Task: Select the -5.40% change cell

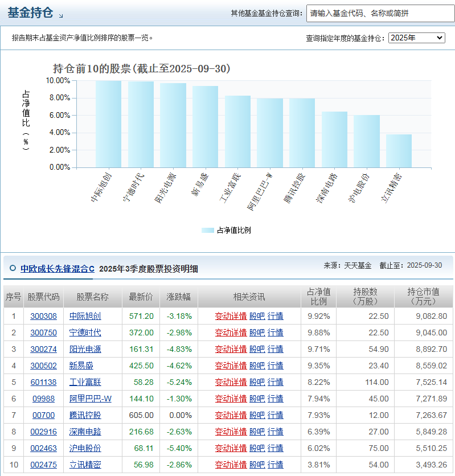Action: click(179, 448)
